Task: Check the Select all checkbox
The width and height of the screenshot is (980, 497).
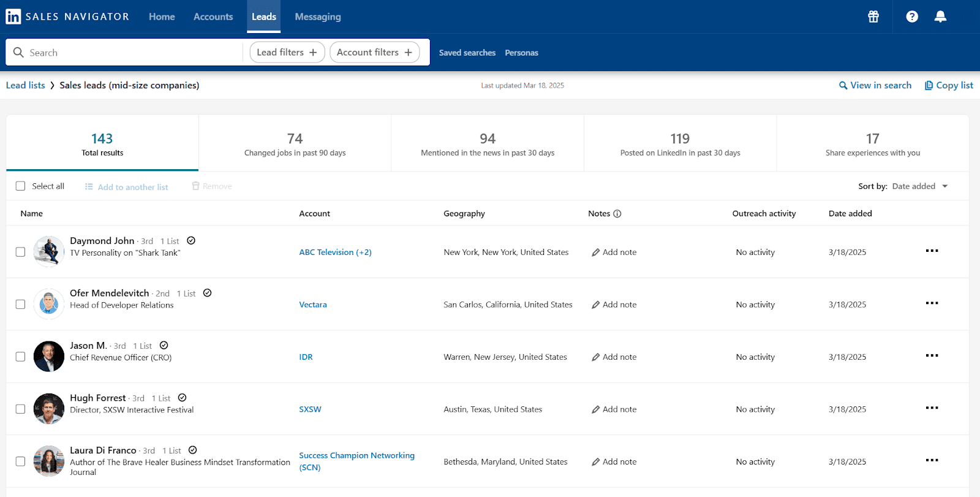Action: click(x=21, y=186)
